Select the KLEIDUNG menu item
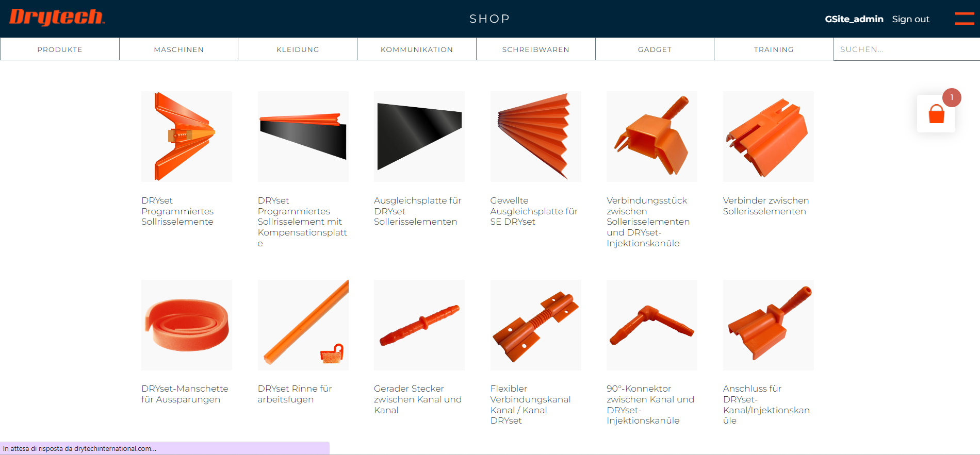This screenshot has width=980, height=455. pyautogui.click(x=298, y=49)
